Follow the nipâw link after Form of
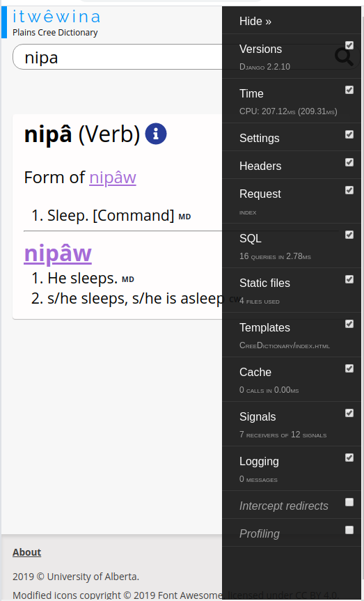The image size is (364, 601). [x=113, y=178]
